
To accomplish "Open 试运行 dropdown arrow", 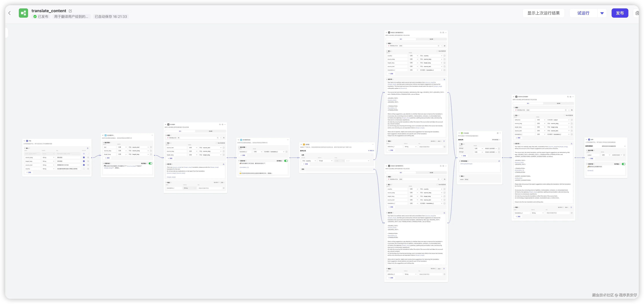I will tap(602, 13).
